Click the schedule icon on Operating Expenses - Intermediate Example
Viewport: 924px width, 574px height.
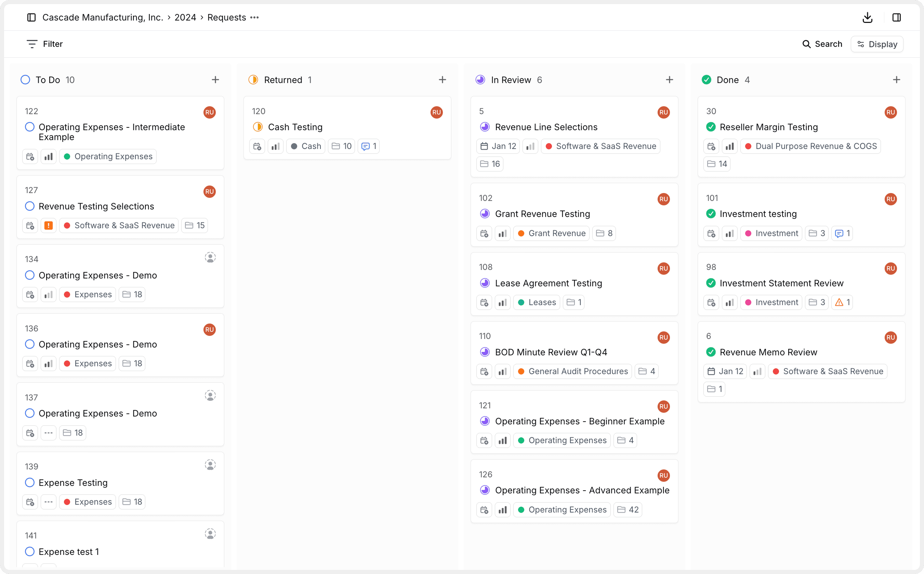tap(30, 156)
